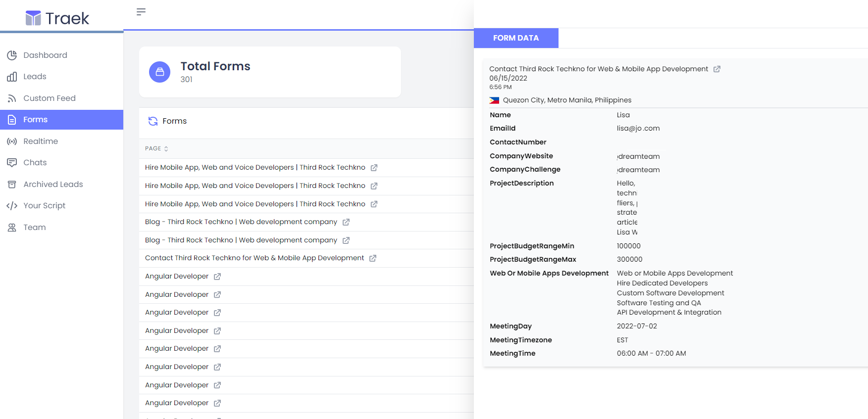The image size is (868, 419).
Task: Open external link icon of Contact Third Rock row
Action: tap(373, 258)
